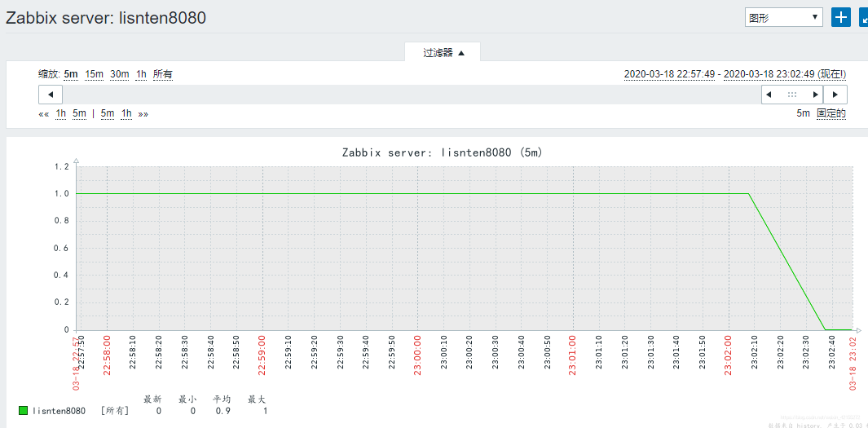Click the far-right scroll arrow button on timeline bar
This screenshot has height=428, width=868.
[835, 95]
